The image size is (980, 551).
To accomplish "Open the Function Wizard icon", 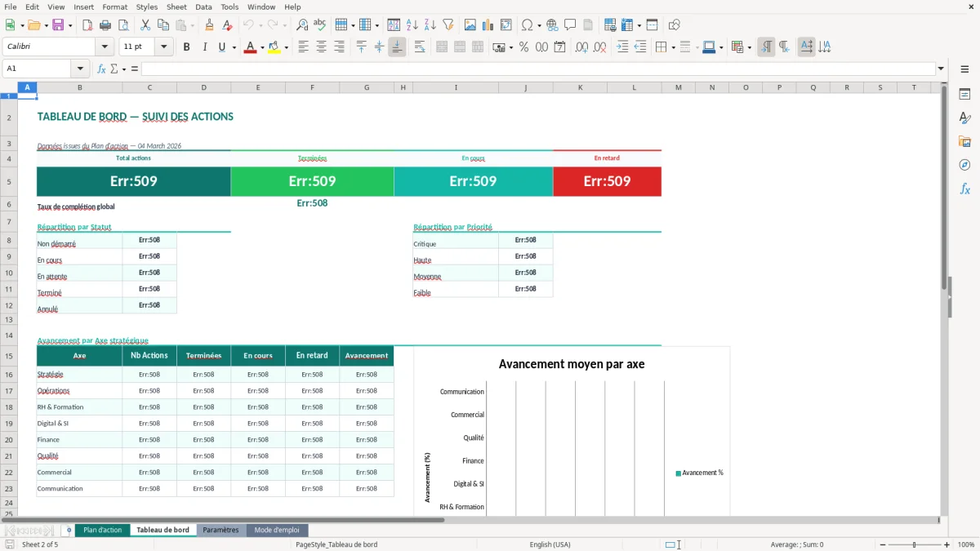I will (101, 69).
